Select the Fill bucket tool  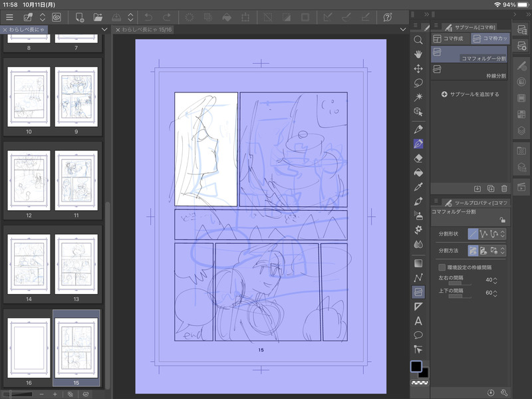tap(418, 172)
